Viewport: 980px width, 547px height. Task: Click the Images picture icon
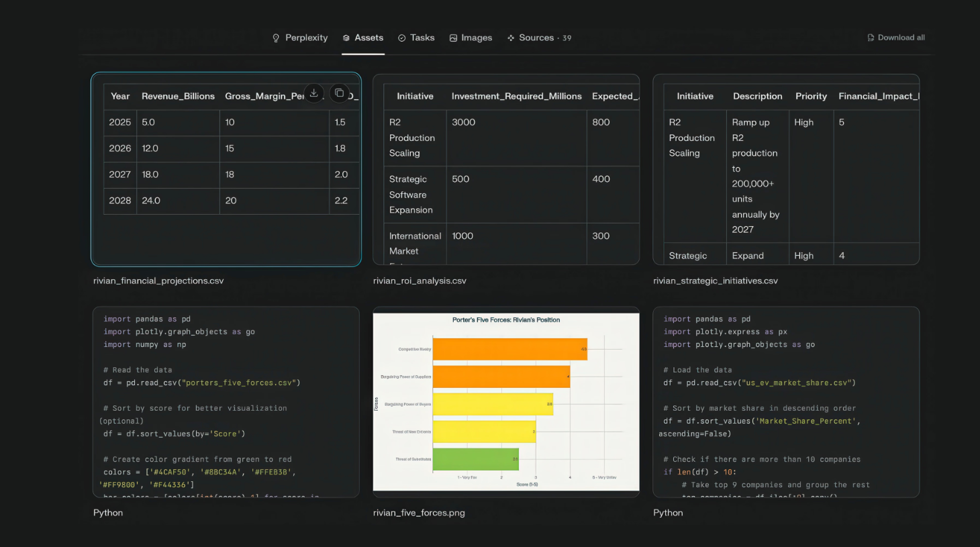click(x=454, y=38)
